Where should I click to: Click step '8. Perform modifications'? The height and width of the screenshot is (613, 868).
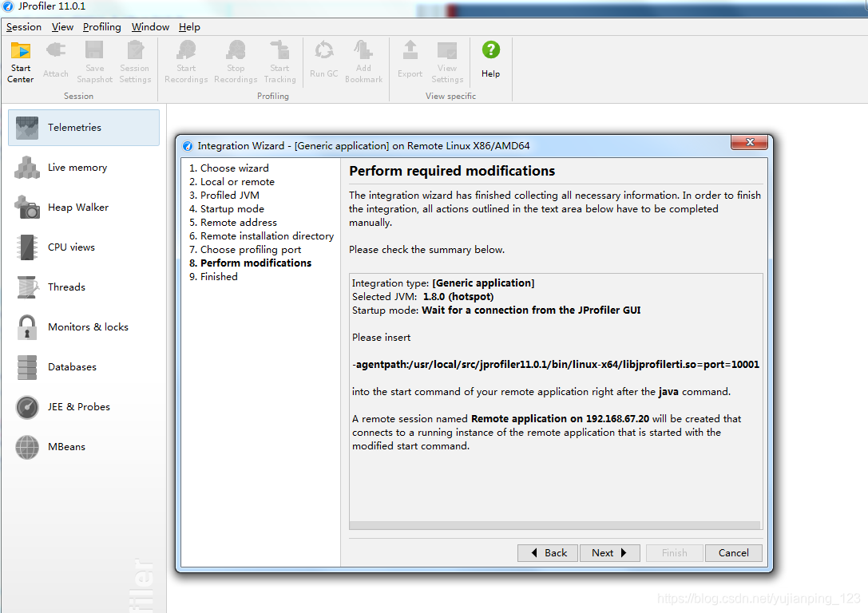(x=250, y=263)
